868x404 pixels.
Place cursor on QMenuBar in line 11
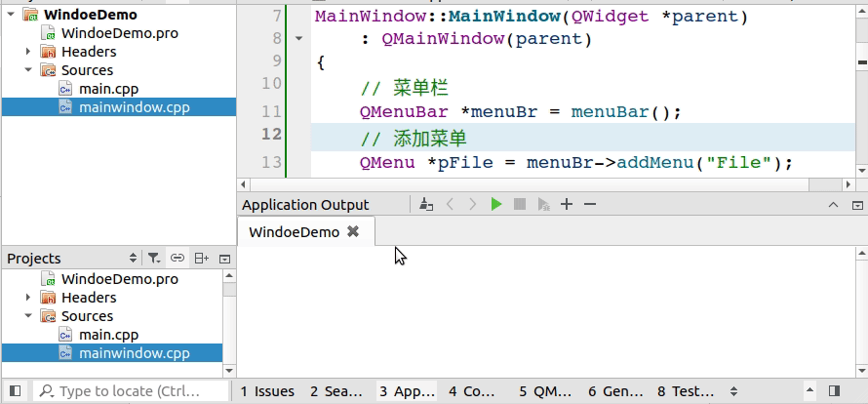[x=404, y=112]
